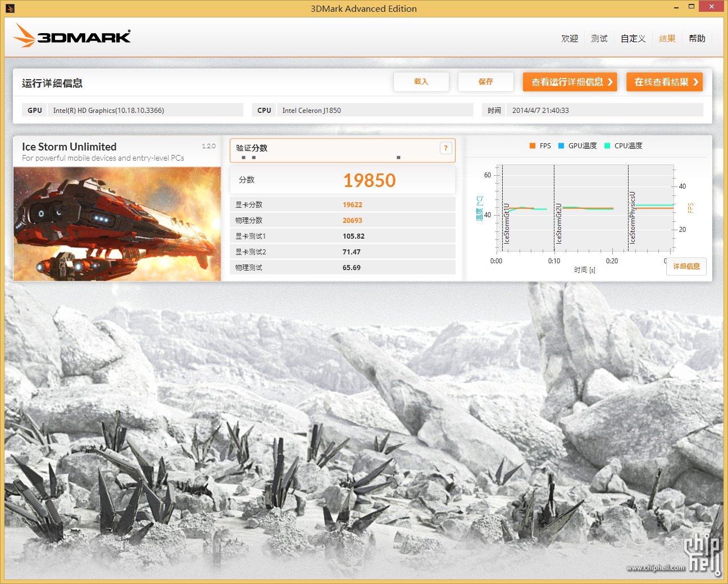Minimize the 3DMark window
Viewport: 728px width, 584px height.
click(676, 7)
